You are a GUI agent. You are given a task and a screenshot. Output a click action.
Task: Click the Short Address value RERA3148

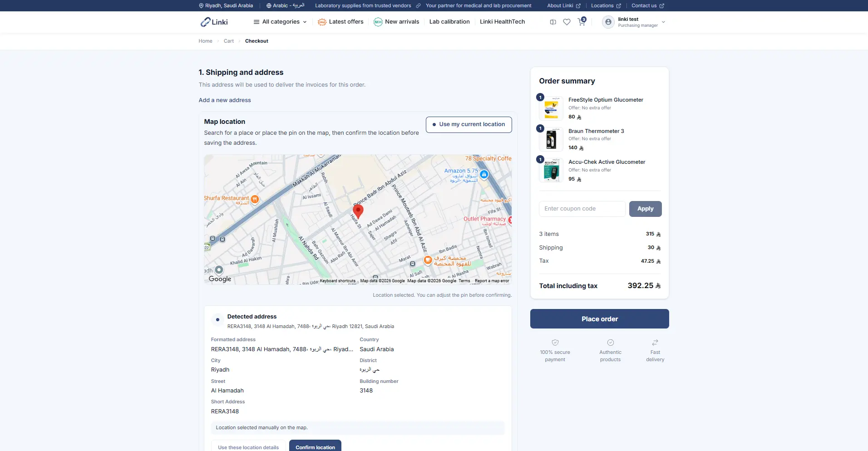225,412
